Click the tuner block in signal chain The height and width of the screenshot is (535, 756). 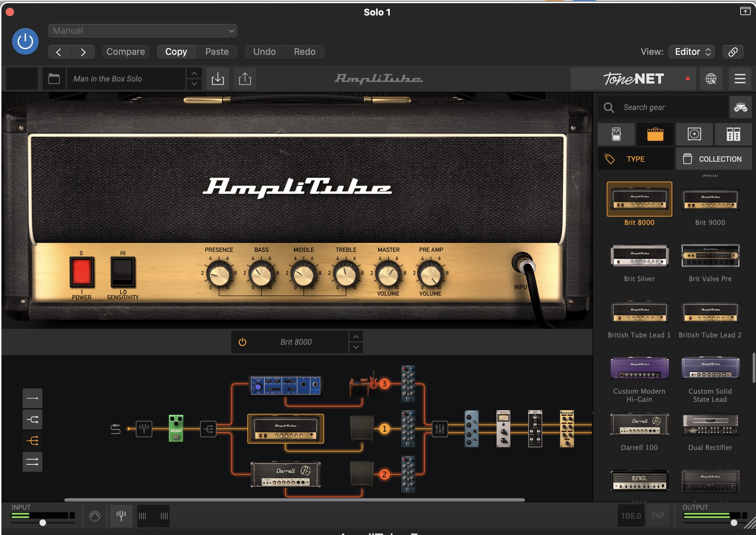tap(144, 429)
